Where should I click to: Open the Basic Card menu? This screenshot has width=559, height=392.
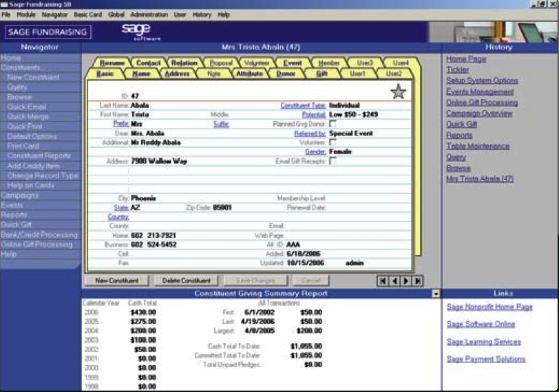click(87, 14)
